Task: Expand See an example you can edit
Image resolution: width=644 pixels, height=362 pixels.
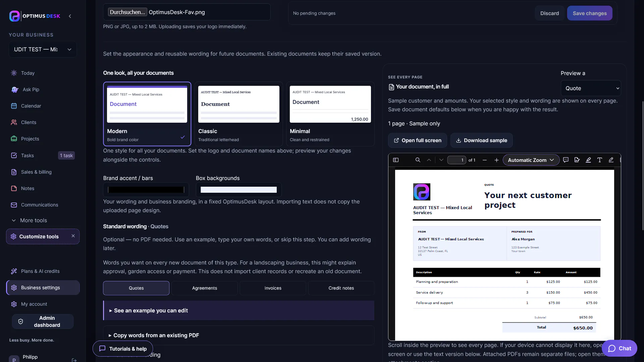Action: tap(238, 311)
